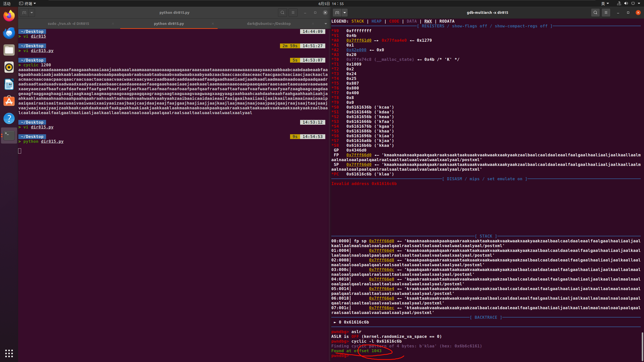Click Activities button in top bar

7,4
